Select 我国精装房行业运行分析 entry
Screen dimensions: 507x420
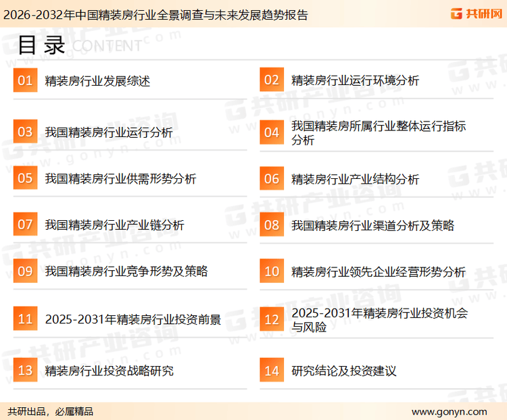[x=108, y=132]
